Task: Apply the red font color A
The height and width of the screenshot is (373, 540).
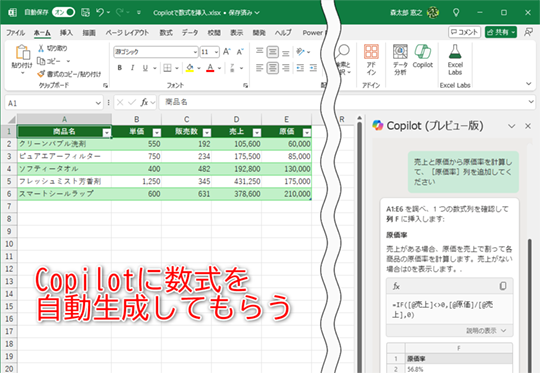Action: coord(210,68)
